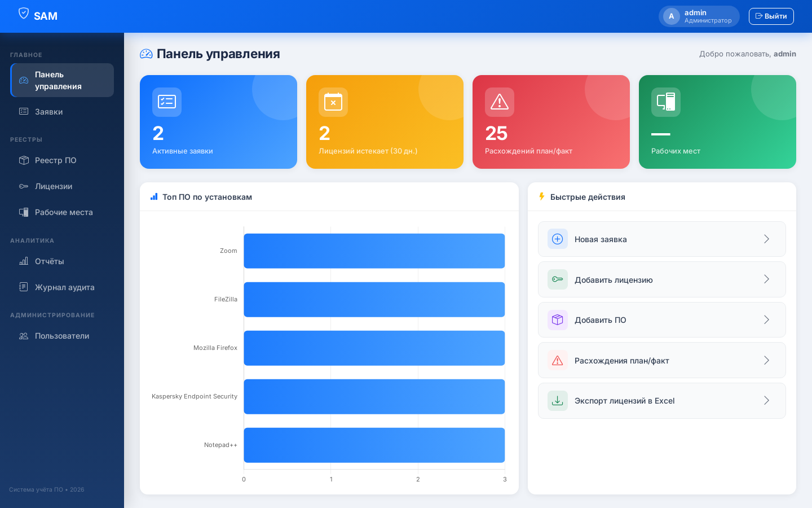Open Отчёты analytics page
Viewport: 812px width, 508px height.
pos(62,261)
